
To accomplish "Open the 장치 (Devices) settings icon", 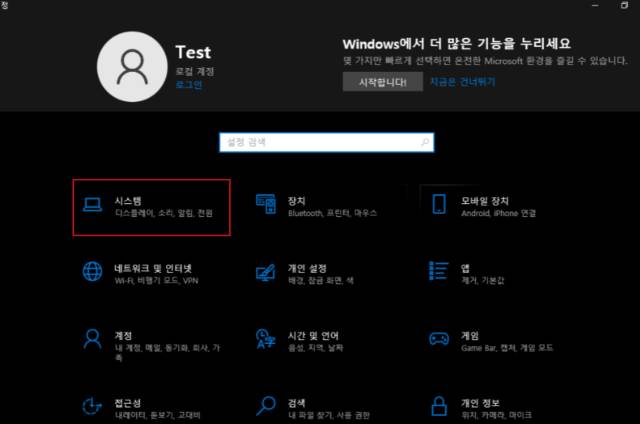I will pos(265,205).
